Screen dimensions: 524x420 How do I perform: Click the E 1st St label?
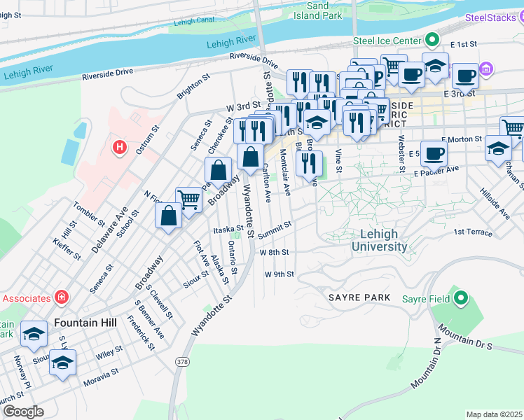[464, 44]
